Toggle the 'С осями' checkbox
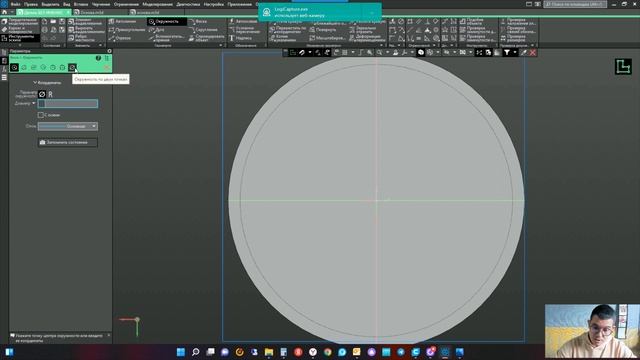The width and height of the screenshot is (640, 360). tap(40, 115)
